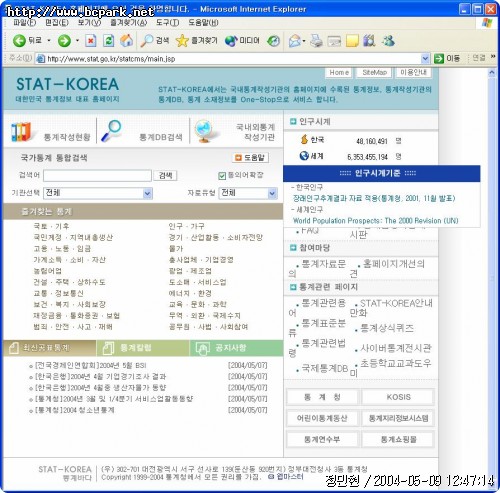Click the binders icon for 통계작성현황
Screen dimensions: 500x493
click(x=21, y=132)
